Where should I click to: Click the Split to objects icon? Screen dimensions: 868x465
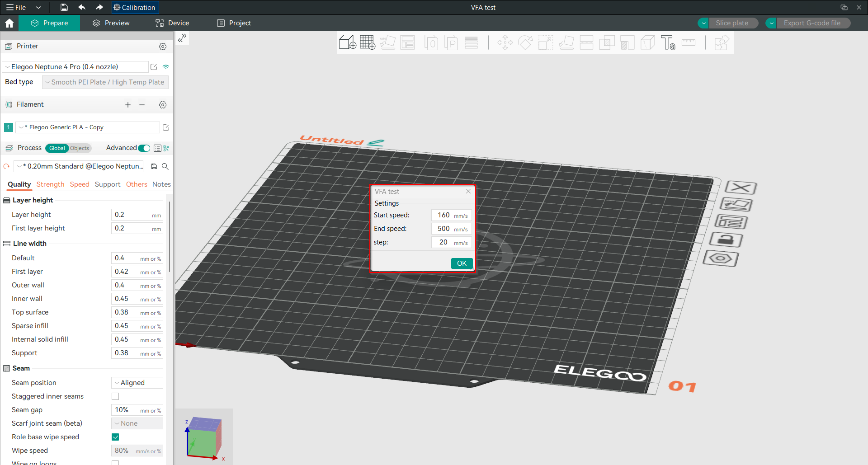tap(431, 42)
